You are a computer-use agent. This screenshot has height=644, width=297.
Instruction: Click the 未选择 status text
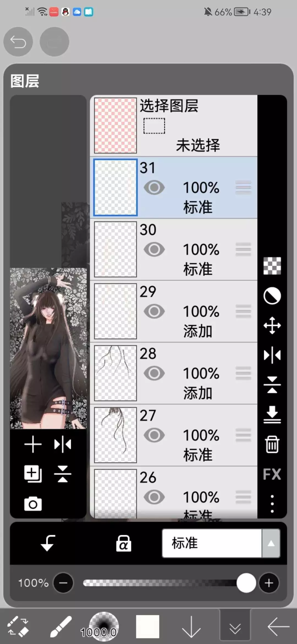(198, 145)
